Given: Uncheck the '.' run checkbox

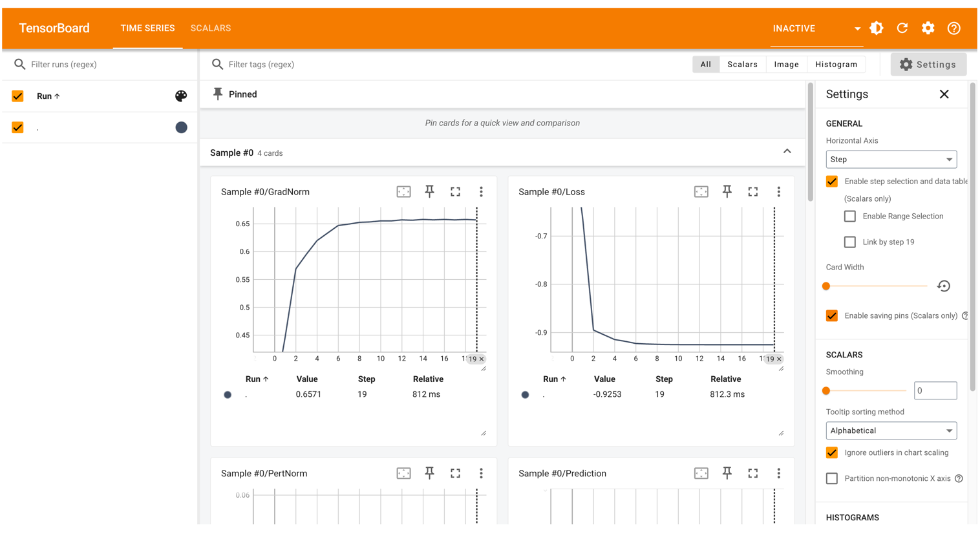Looking at the screenshot, I should pyautogui.click(x=17, y=128).
